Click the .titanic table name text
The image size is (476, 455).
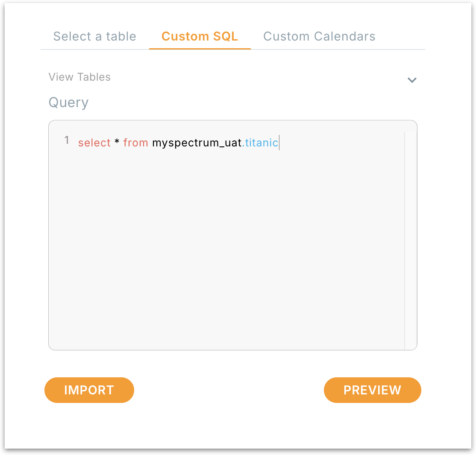click(x=261, y=143)
